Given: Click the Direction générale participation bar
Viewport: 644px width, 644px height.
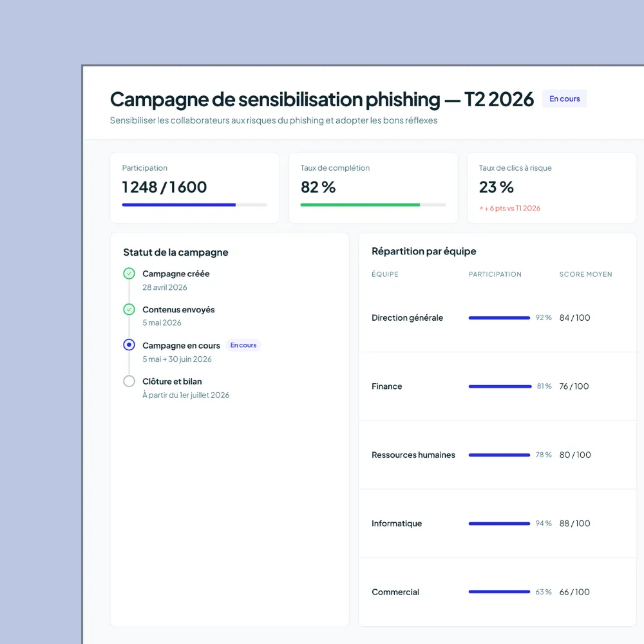Looking at the screenshot, I should 500,318.
